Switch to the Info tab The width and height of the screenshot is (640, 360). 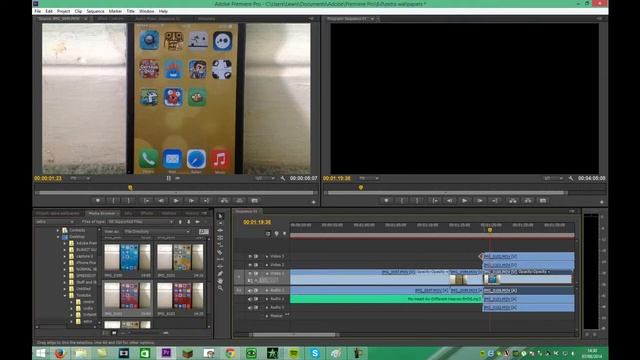pos(128,213)
